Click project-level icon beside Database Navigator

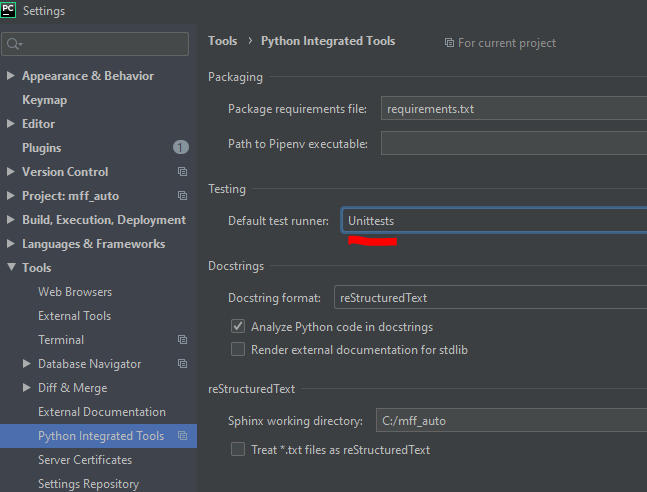(182, 363)
